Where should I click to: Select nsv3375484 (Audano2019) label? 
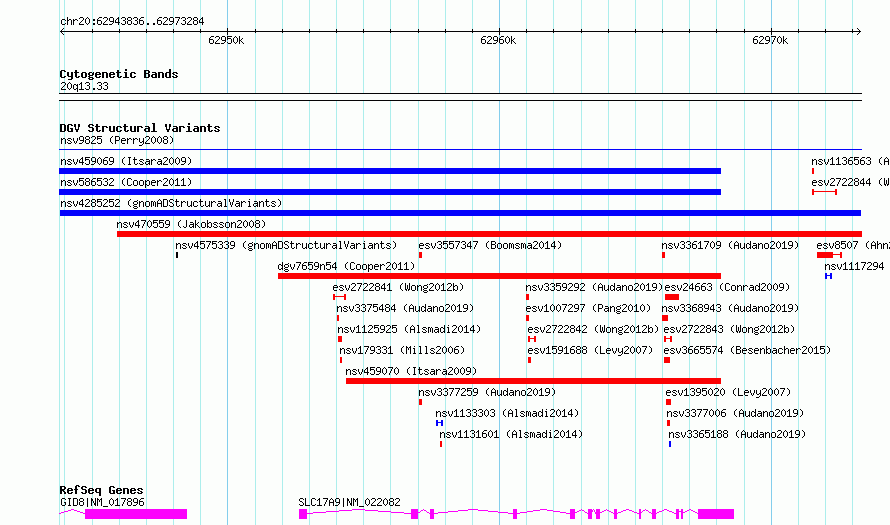point(405,308)
